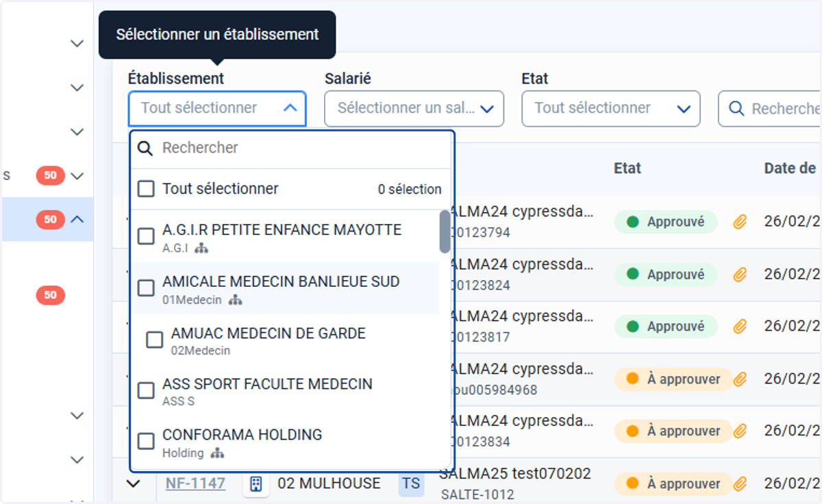Image resolution: width=822 pixels, height=504 pixels.
Task: Open the Etat filter dropdown
Action: coord(611,109)
